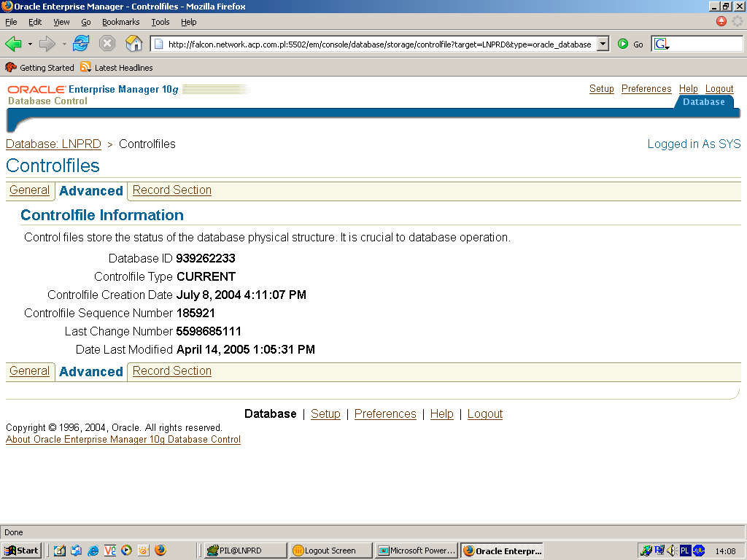Image resolution: width=747 pixels, height=560 pixels.
Task: Click the Stop loading toolbar icon
Action: pos(107,44)
